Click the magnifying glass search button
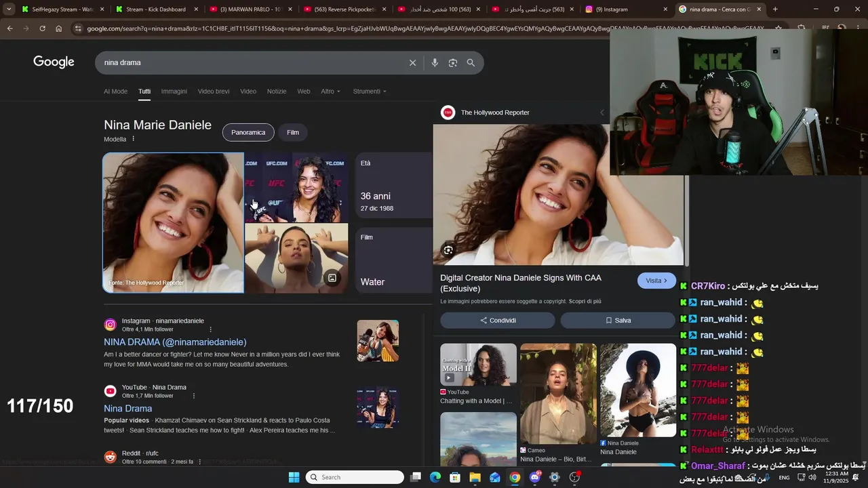 click(471, 62)
